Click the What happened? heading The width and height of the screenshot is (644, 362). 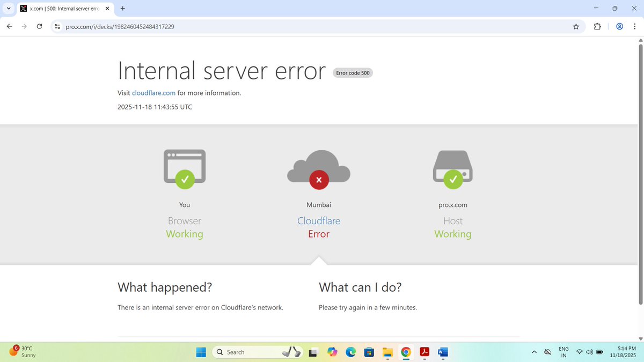[x=165, y=287]
